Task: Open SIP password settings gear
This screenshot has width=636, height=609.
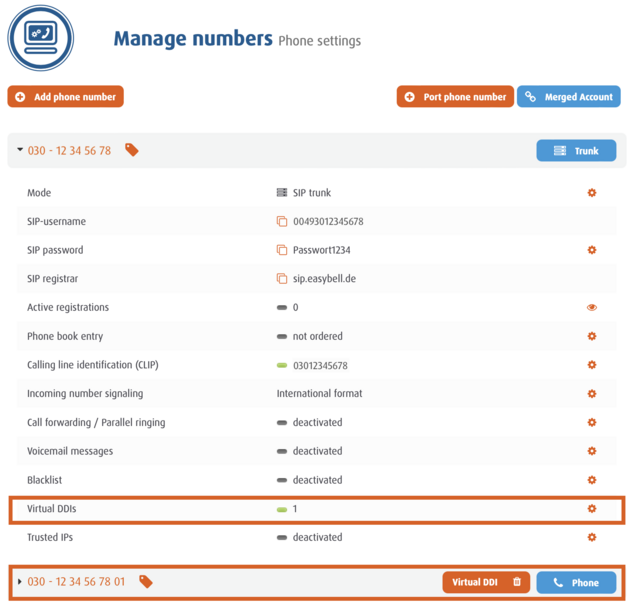Action: click(x=591, y=250)
